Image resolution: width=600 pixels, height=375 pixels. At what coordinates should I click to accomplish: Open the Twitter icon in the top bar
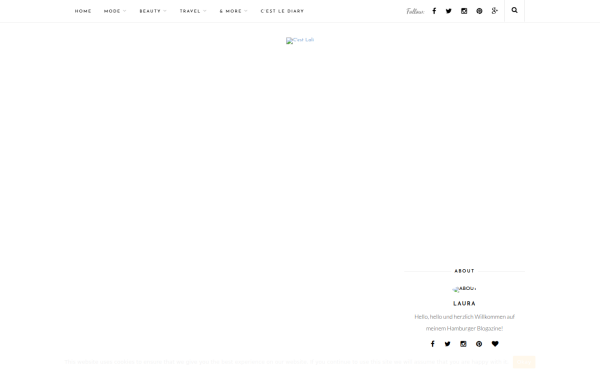click(x=448, y=11)
